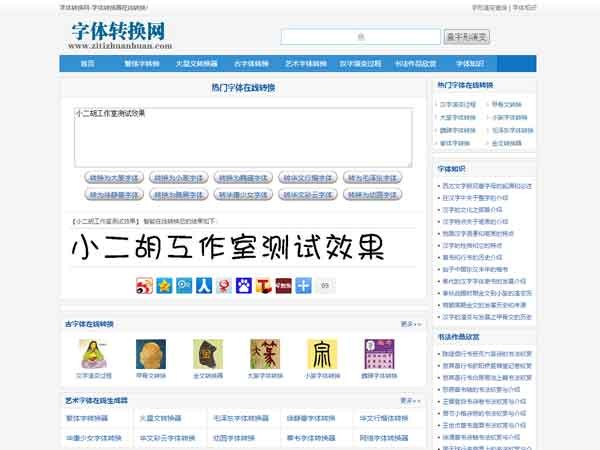Click the search button beside top search box
Viewport: 600px width, 450px height.
[x=466, y=37]
